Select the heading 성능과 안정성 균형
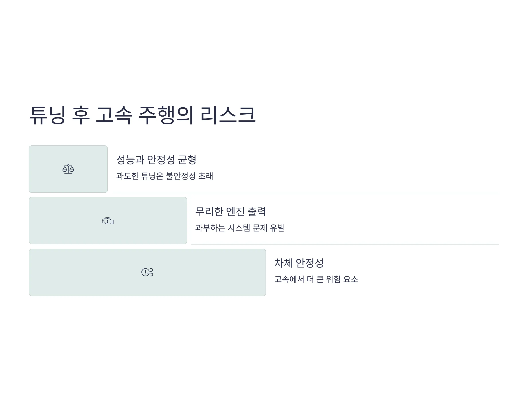Viewport: 532px width, 399px height. pos(156,160)
